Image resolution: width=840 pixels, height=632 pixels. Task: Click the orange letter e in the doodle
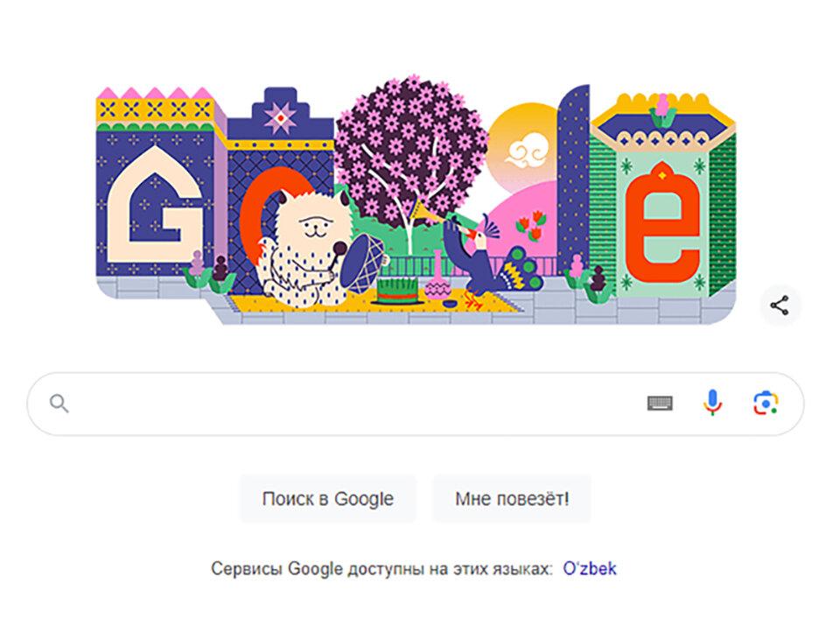click(662, 222)
